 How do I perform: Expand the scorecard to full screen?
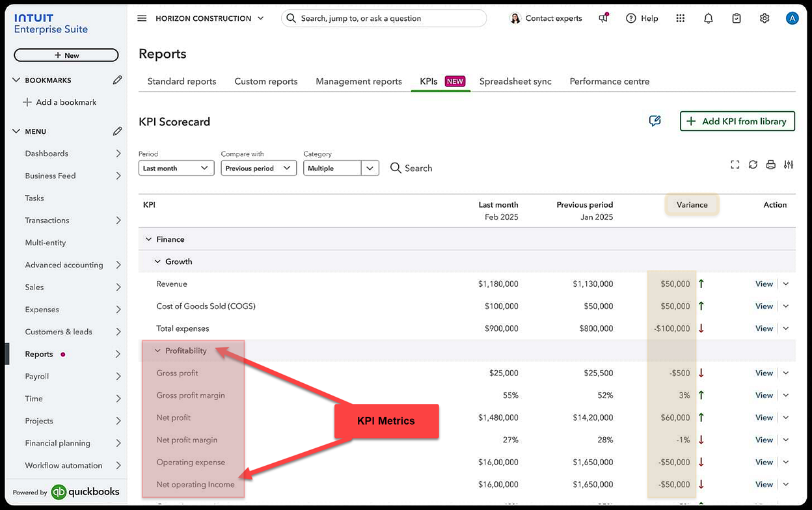[x=735, y=165]
